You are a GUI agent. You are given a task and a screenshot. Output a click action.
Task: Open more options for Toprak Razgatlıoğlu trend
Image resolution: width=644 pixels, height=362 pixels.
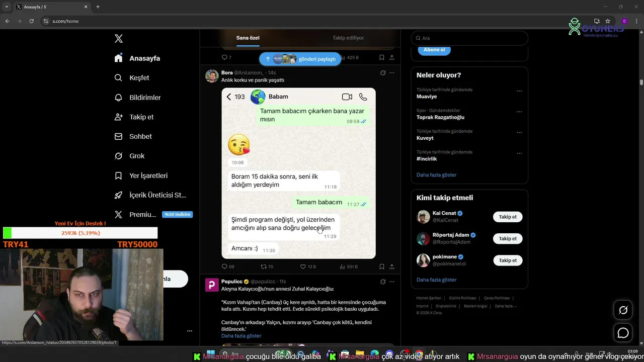(519, 112)
